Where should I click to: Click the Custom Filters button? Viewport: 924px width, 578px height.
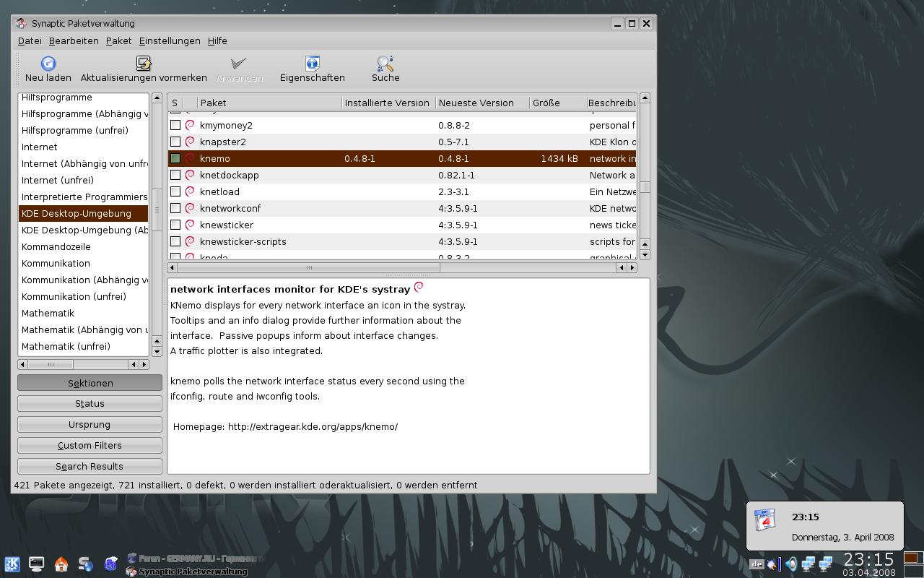(x=90, y=445)
